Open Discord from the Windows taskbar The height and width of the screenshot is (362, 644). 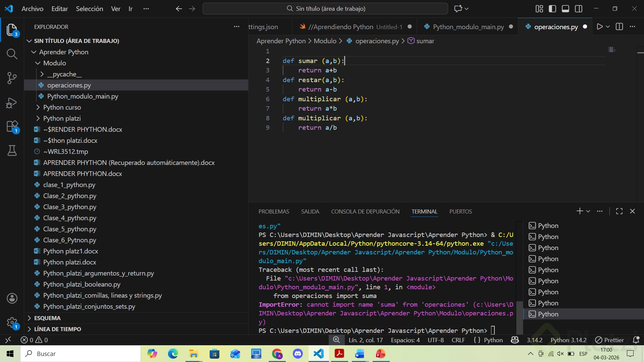[x=298, y=354]
